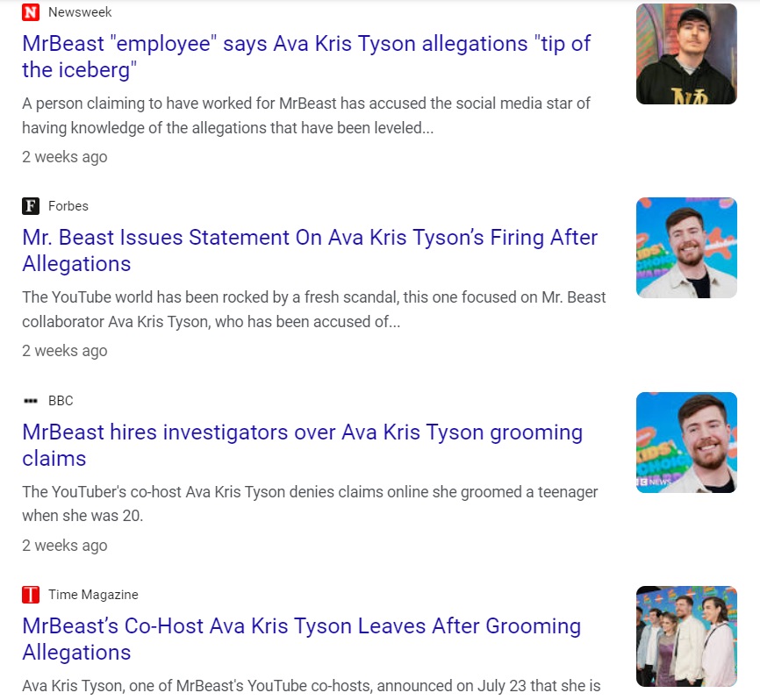The image size is (760, 700).
Task: Click the Time snippet mentioning July 23
Action: tap(312, 686)
